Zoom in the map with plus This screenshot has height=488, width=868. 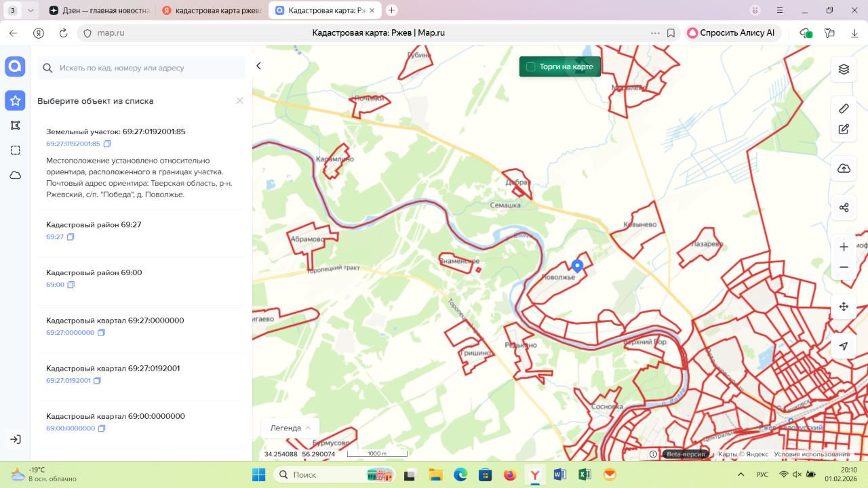tap(844, 247)
